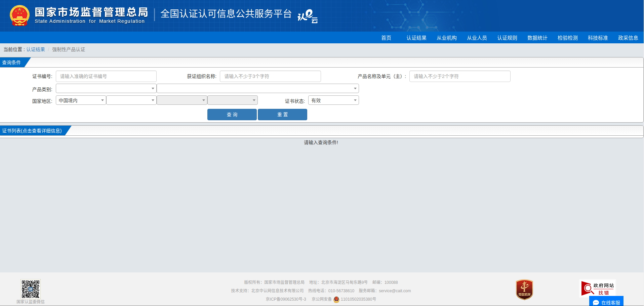Click the red Party and government organ badge
The height and width of the screenshot is (306, 644).
tap(524, 290)
